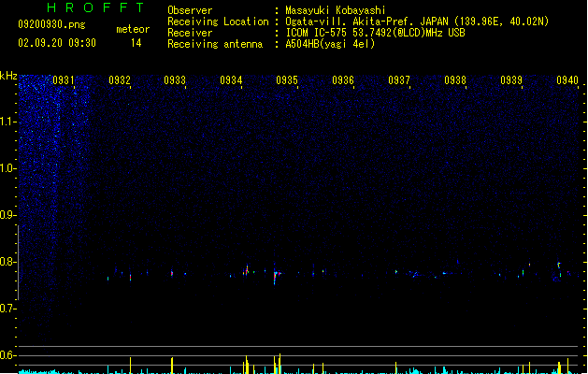Click the 0936 time marker
This screenshot has width=588, height=374.
[x=343, y=80]
